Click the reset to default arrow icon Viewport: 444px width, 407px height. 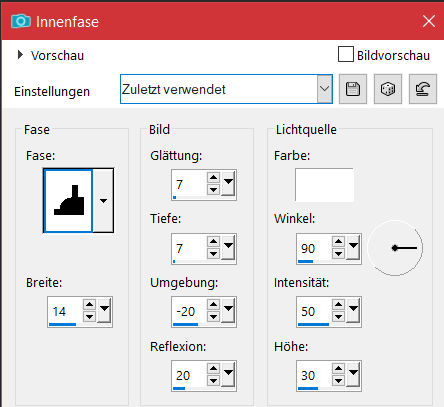(x=423, y=89)
